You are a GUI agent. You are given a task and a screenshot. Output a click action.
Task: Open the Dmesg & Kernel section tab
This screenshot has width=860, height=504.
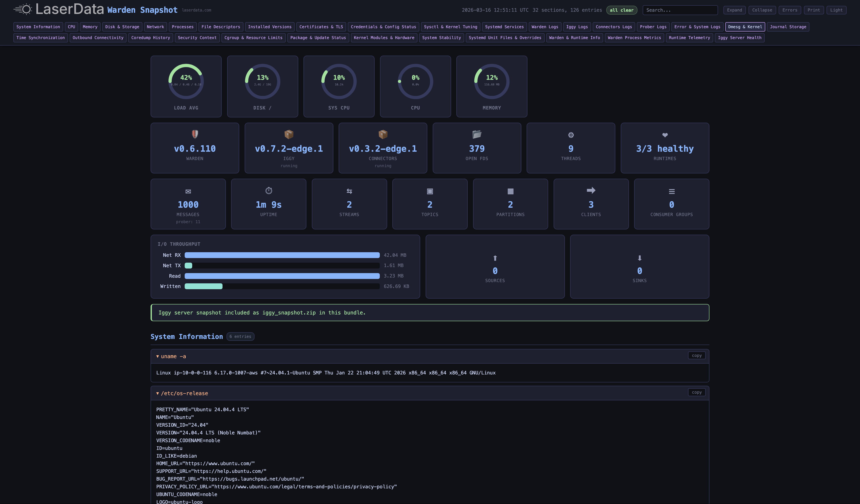(x=745, y=27)
